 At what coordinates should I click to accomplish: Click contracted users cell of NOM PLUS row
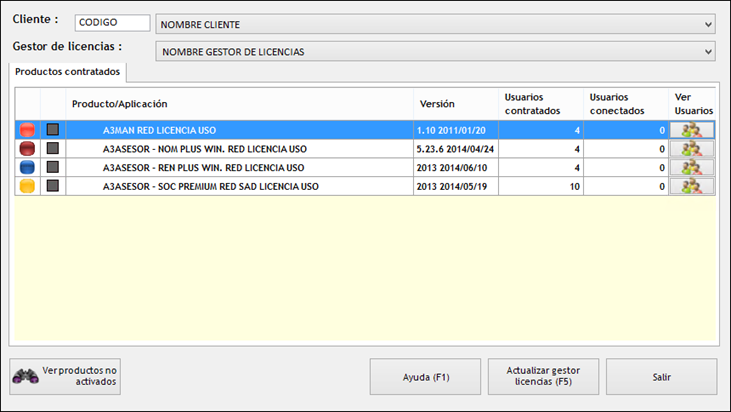540,149
